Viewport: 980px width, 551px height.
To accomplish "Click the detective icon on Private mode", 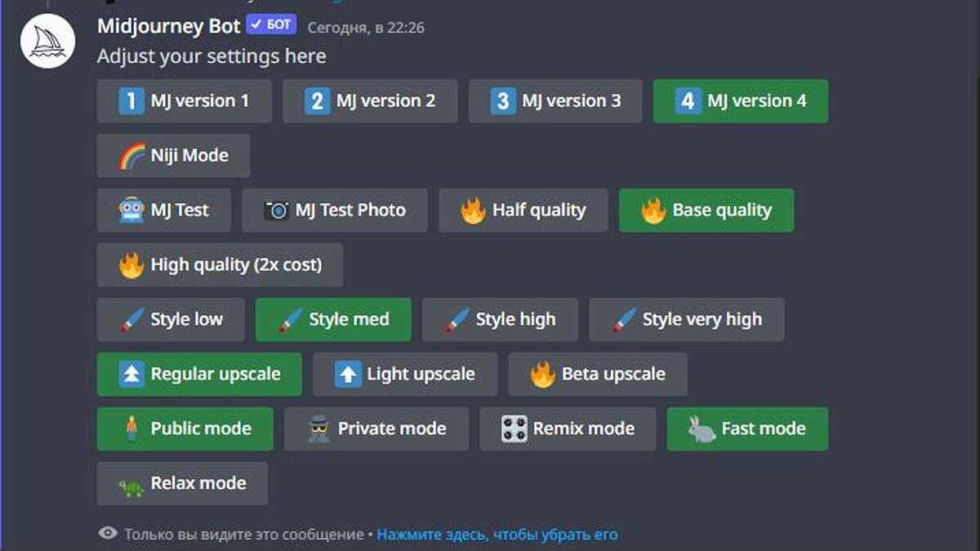I will [318, 429].
